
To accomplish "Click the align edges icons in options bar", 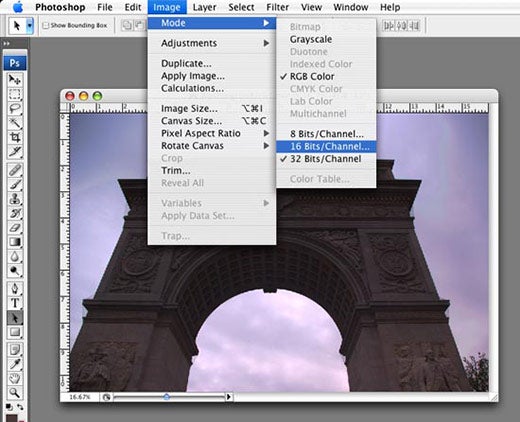I will tap(402, 26).
